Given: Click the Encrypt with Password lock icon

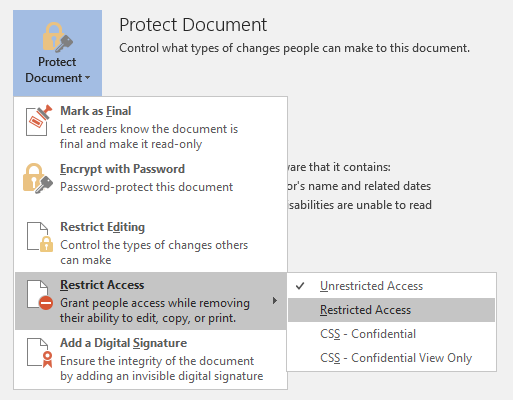Looking at the screenshot, I should (x=38, y=178).
